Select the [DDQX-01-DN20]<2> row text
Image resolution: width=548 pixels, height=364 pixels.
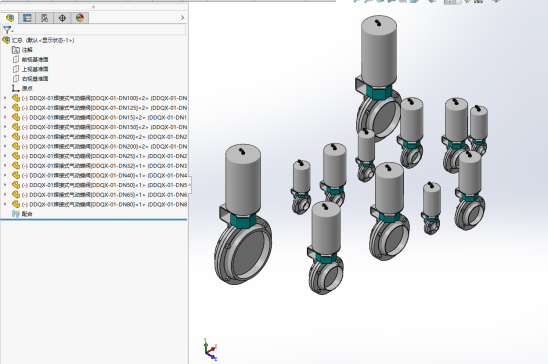click(104, 137)
